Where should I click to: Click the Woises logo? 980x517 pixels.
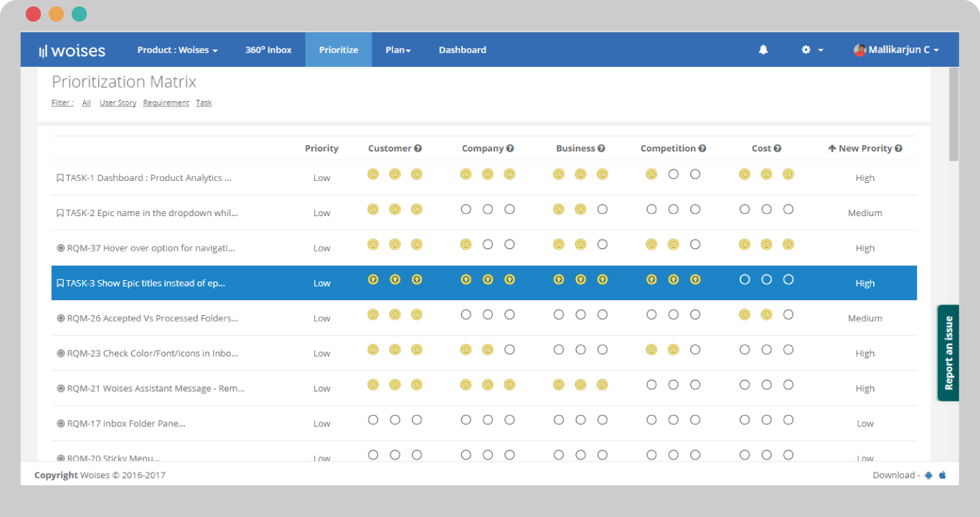coord(72,50)
